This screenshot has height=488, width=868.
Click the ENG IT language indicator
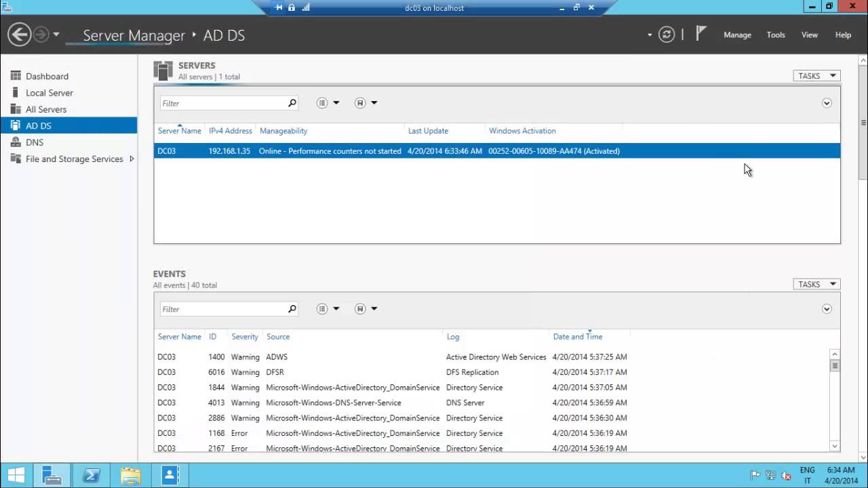tap(807, 475)
